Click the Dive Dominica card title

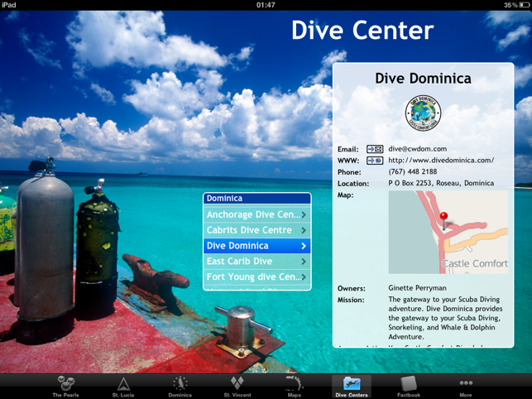[x=423, y=79]
